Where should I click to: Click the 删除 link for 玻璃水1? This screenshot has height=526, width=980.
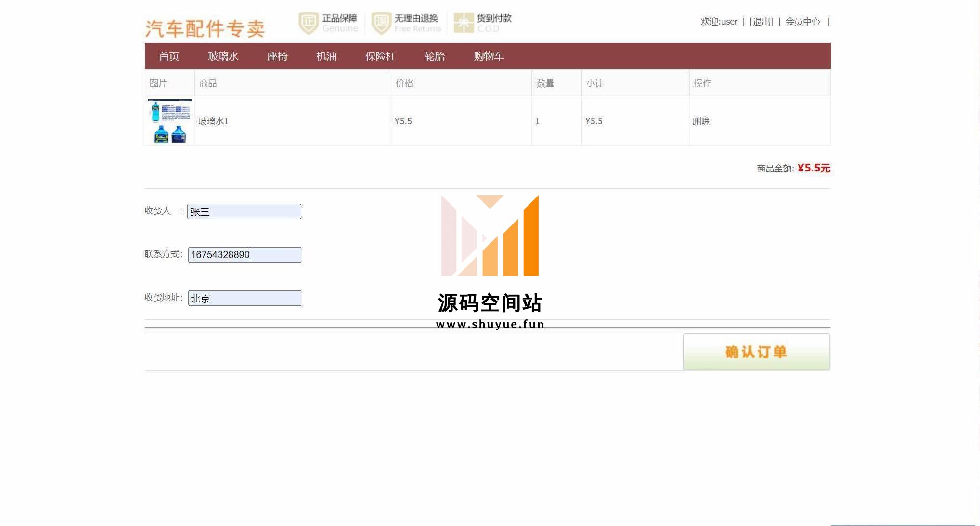coord(701,121)
